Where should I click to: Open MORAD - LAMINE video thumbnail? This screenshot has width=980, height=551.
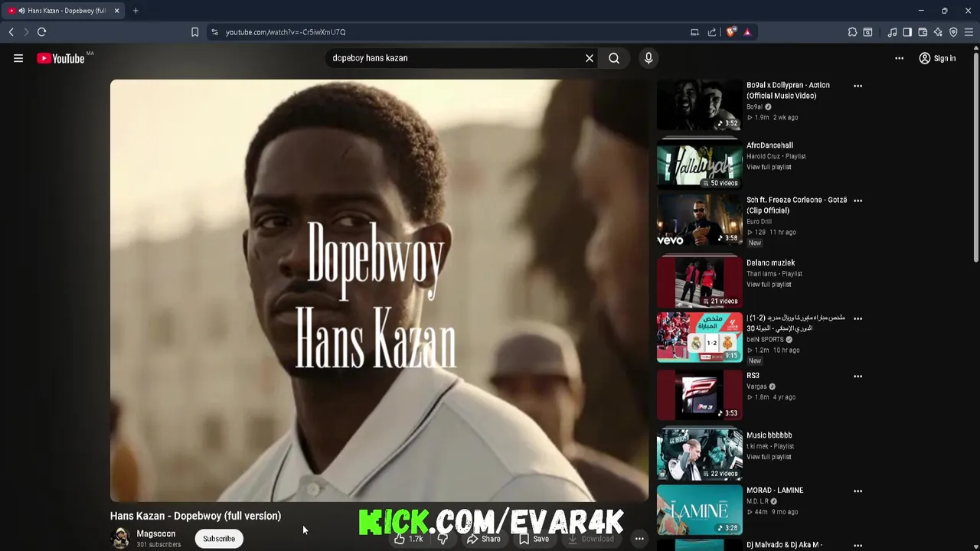(699, 510)
